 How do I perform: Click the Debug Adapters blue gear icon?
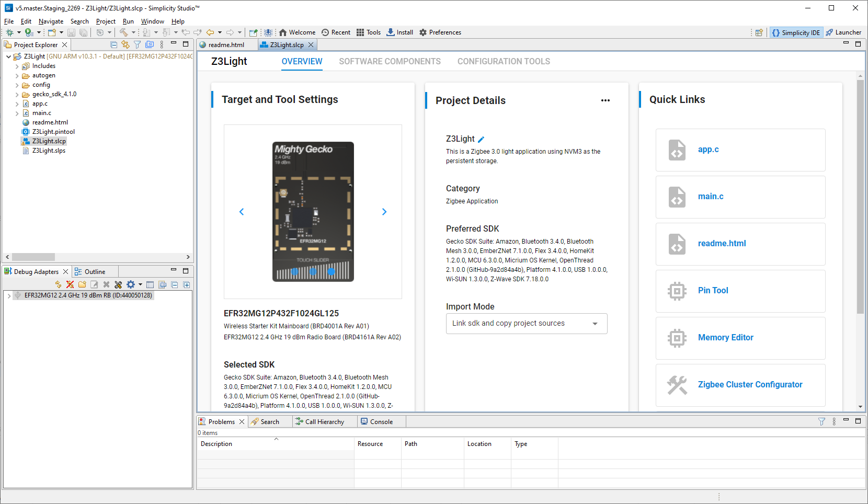click(x=131, y=284)
